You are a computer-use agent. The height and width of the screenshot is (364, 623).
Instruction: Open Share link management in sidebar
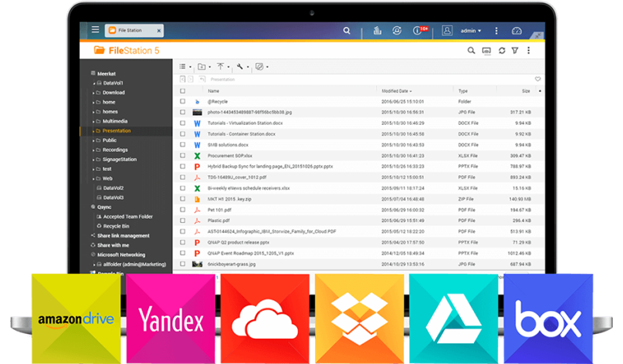tap(124, 235)
